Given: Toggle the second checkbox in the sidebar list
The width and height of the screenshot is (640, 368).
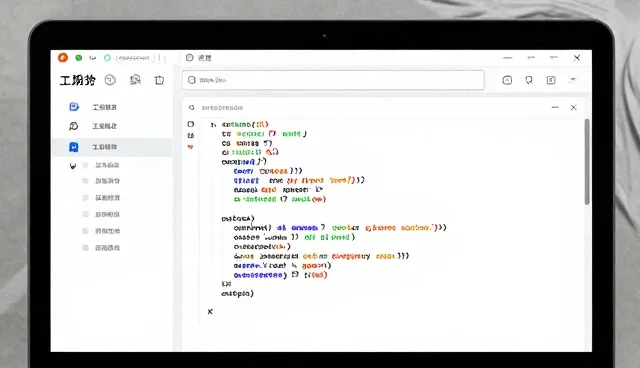Looking at the screenshot, I should (85, 181).
